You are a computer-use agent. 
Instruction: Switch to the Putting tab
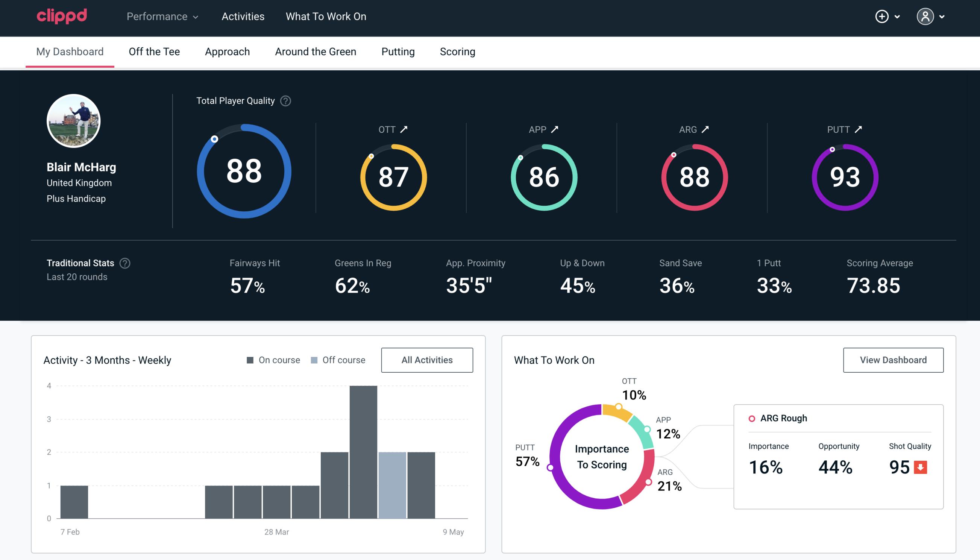398,51
